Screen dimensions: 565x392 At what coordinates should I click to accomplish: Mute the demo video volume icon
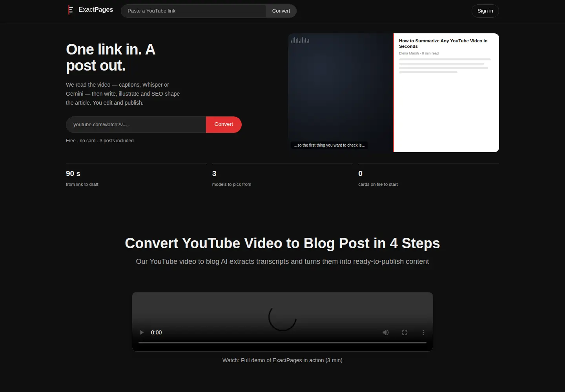(386, 332)
